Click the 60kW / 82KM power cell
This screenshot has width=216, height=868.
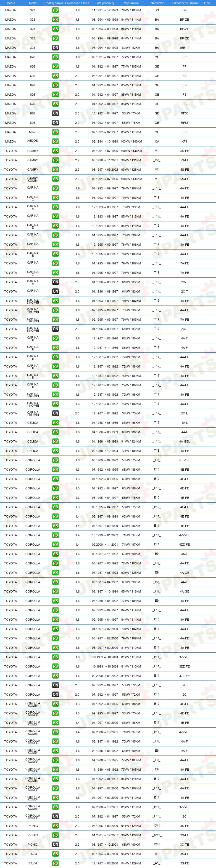131,48
